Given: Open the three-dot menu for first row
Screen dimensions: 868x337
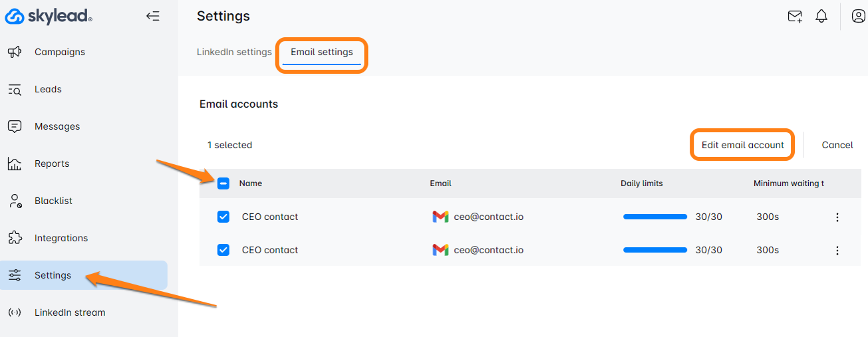Looking at the screenshot, I should [x=837, y=217].
